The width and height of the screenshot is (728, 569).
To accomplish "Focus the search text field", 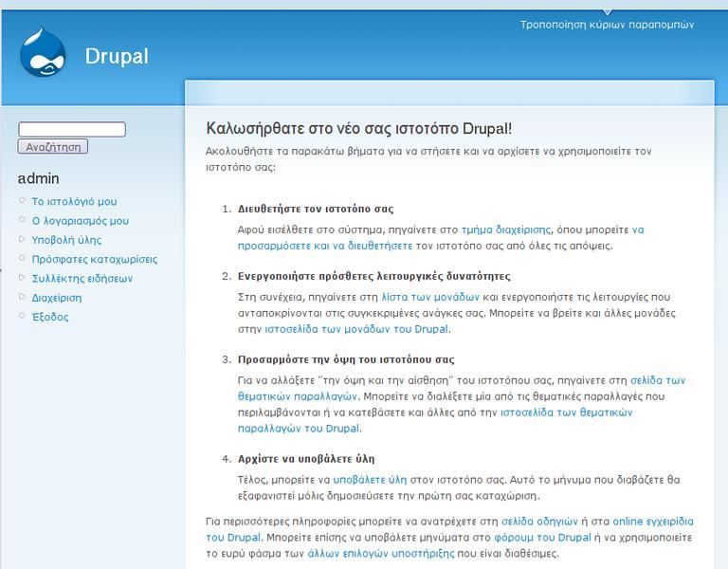I will coord(72,129).
